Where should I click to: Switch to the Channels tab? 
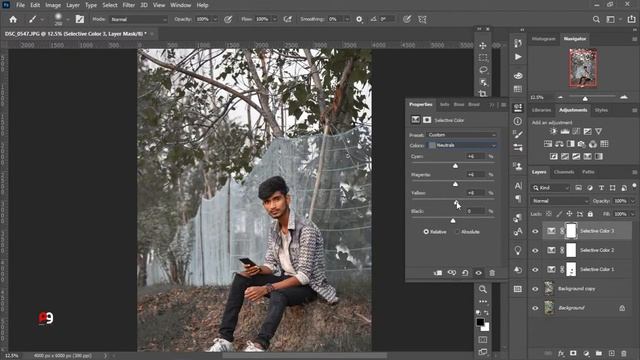pos(564,172)
